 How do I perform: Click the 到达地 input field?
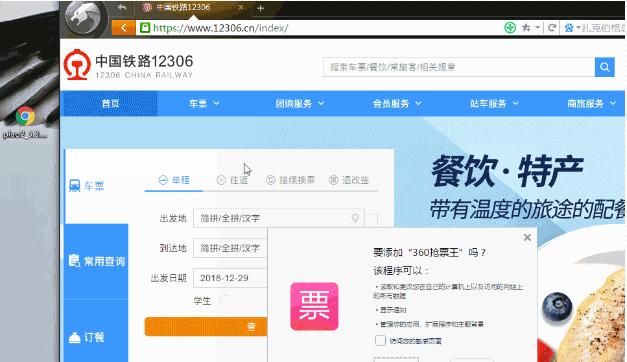(x=230, y=248)
